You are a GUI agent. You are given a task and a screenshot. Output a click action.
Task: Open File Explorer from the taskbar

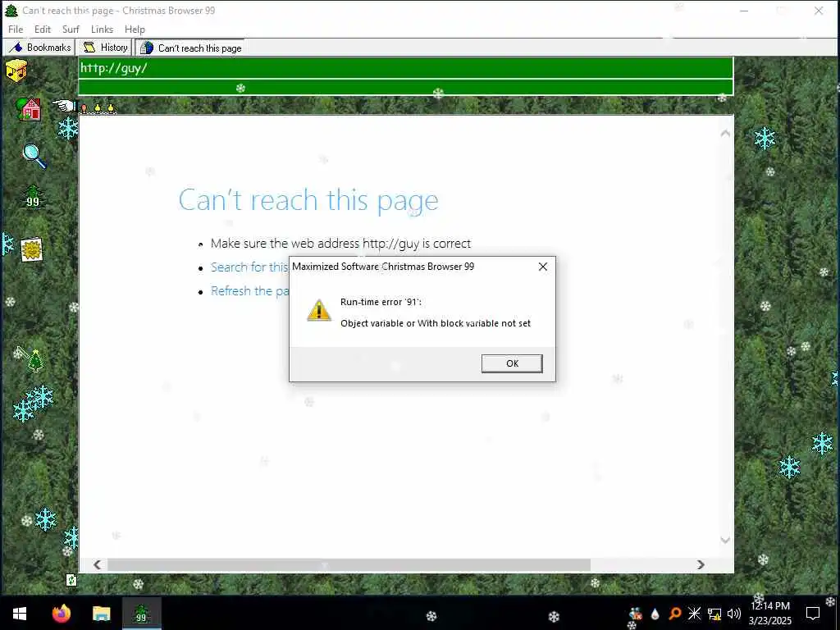101,614
